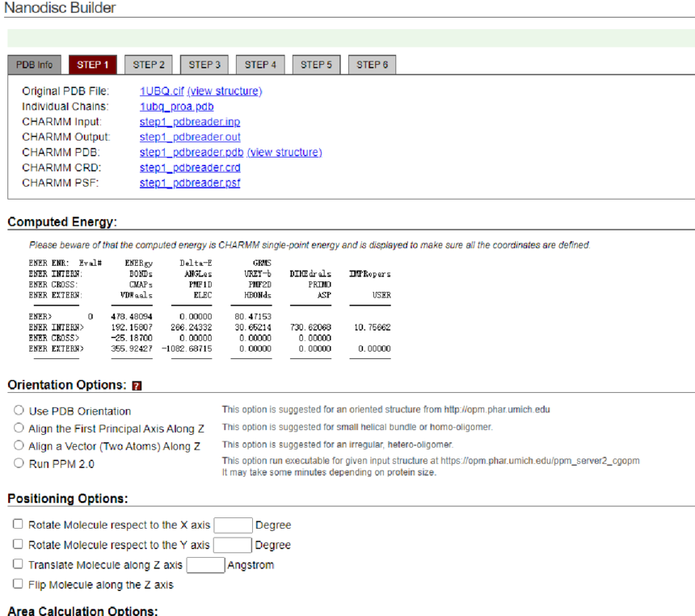
Task: Download step1_pdbreader.psf file
Action: point(189,183)
